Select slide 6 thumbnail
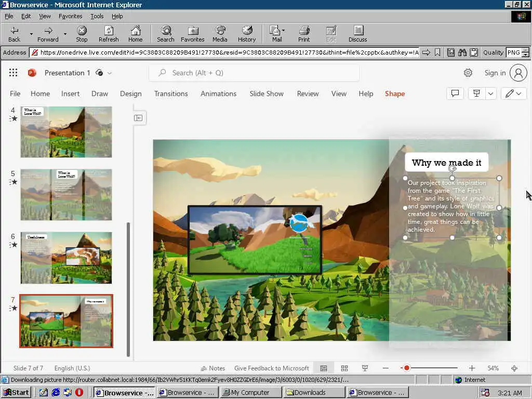This screenshot has height=399, width=532. tap(66, 258)
